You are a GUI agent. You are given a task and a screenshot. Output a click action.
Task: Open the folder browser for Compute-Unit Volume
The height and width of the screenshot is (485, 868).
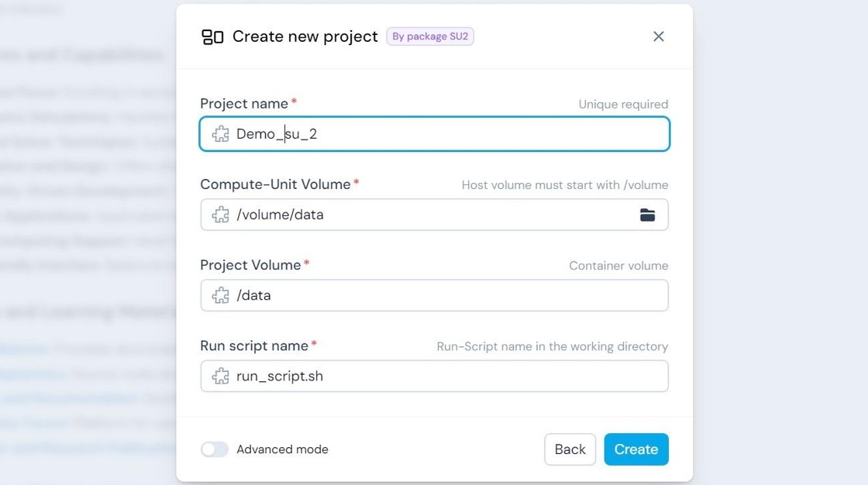coord(647,215)
